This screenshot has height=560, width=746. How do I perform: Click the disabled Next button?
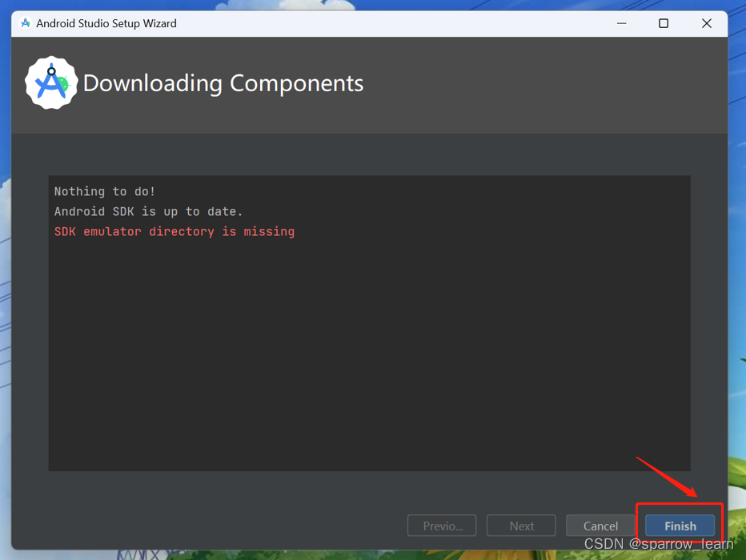(x=521, y=526)
